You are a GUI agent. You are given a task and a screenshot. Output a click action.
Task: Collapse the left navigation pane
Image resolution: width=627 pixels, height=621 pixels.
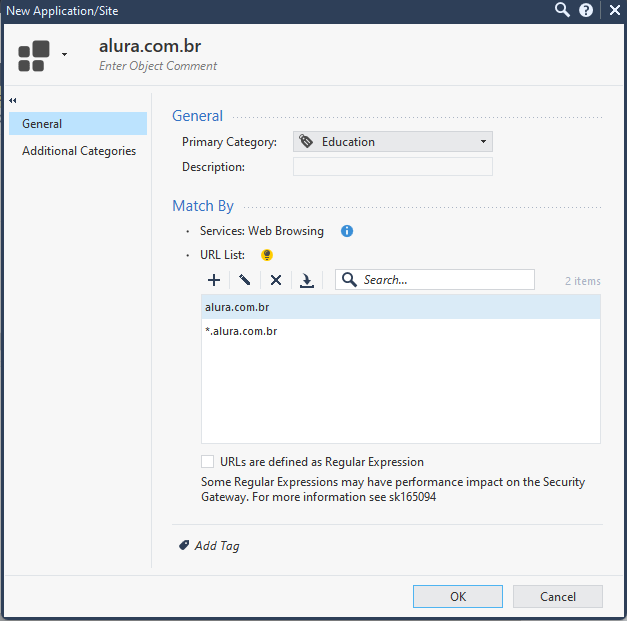[x=13, y=100]
